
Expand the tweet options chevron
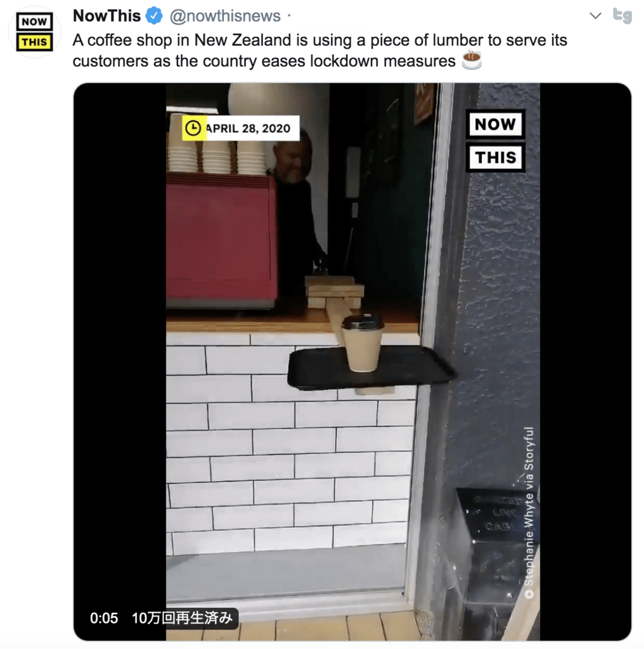[595, 16]
